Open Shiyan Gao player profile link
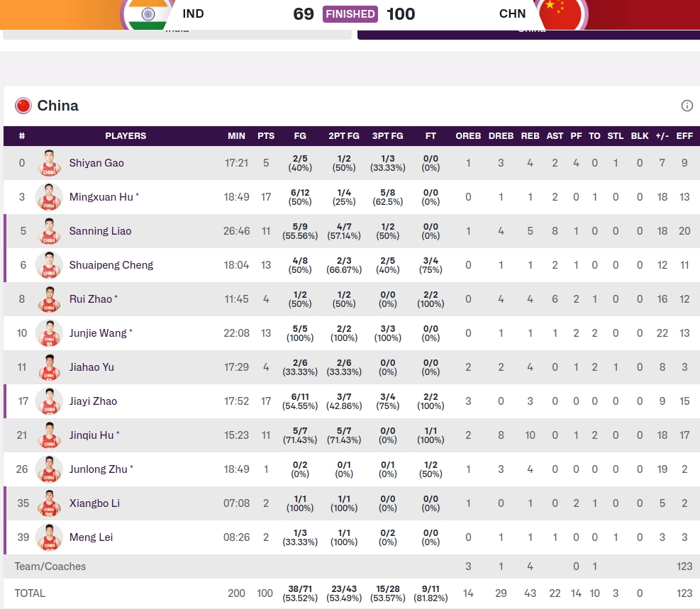 pos(96,163)
